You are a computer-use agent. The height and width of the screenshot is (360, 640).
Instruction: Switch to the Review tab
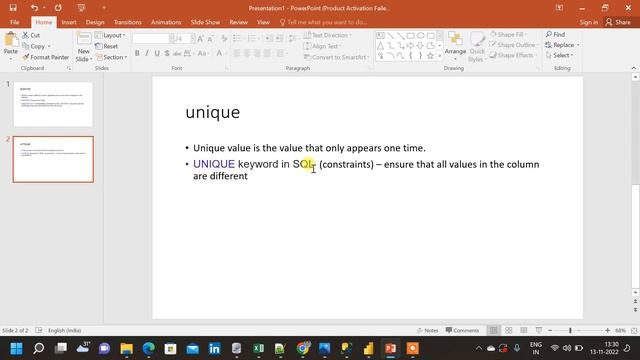coord(238,22)
